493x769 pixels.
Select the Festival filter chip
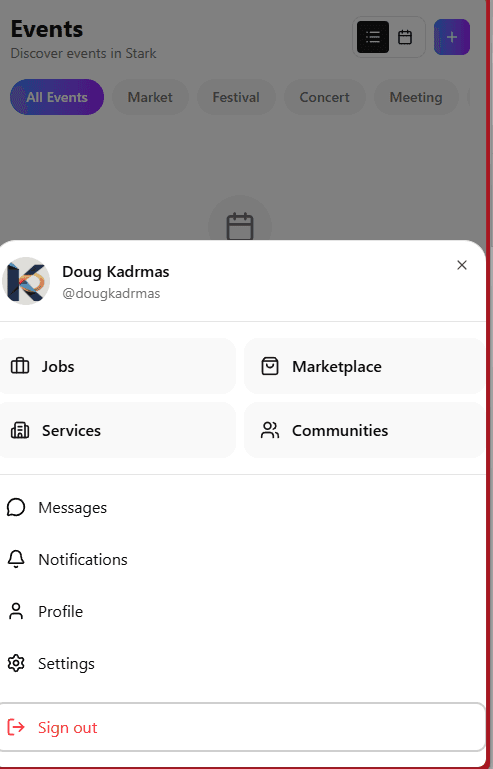[x=236, y=97]
